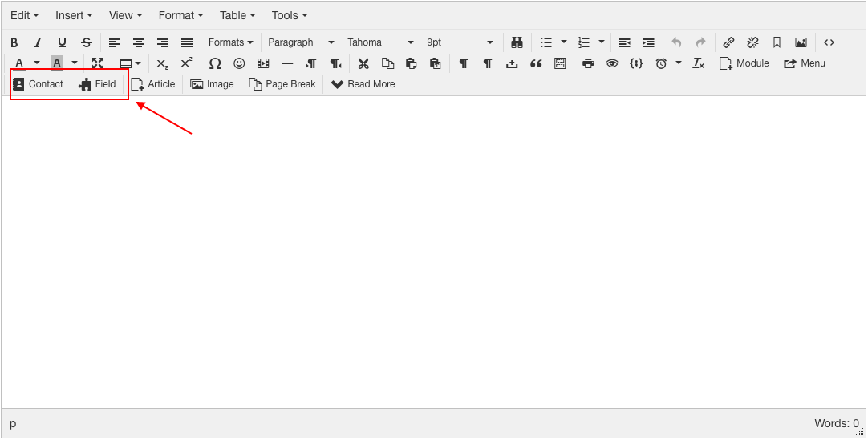Click inside the empty editor content area
Image resolution: width=868 pixels, height=440 pixels.
coord(433,248)
